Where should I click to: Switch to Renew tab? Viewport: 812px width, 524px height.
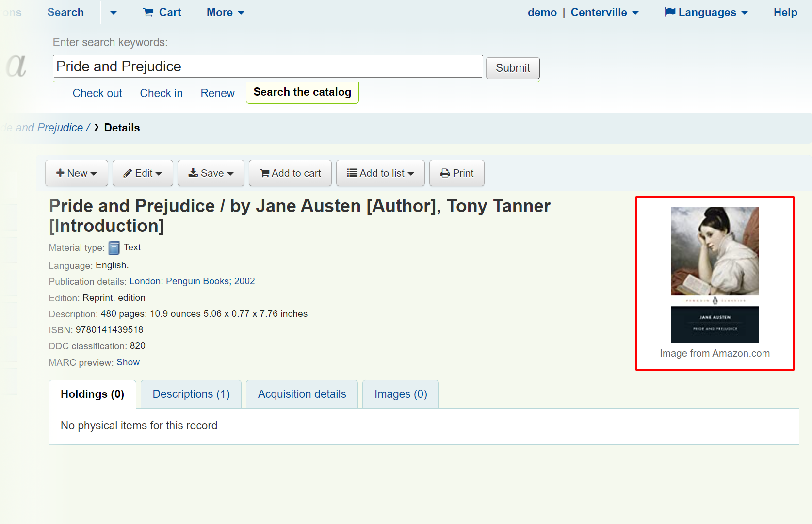point(217,93)
